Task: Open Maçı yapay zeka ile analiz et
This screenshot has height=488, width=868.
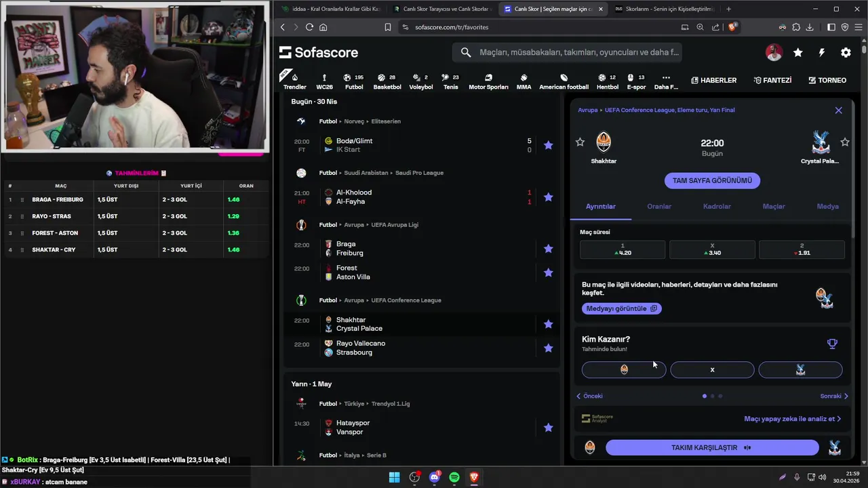Action: point(792,419)
